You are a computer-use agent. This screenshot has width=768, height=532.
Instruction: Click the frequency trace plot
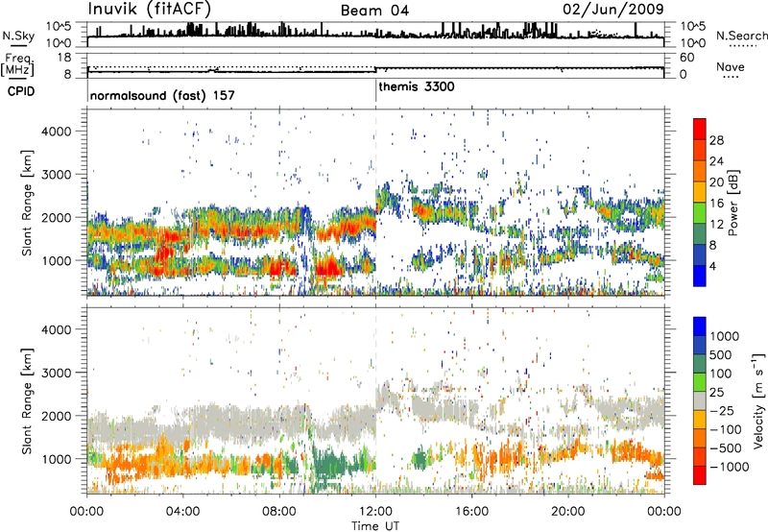tap(375, 65)
